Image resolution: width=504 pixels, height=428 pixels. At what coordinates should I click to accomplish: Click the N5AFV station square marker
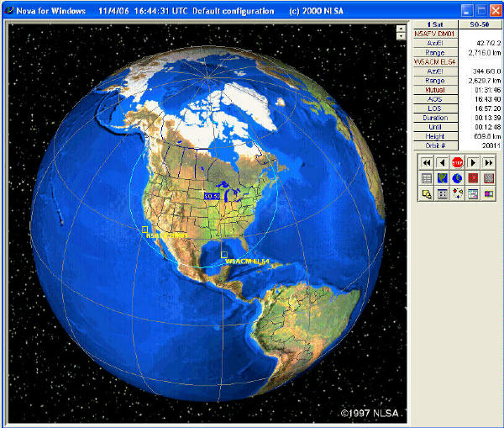(x=144, y=230)
